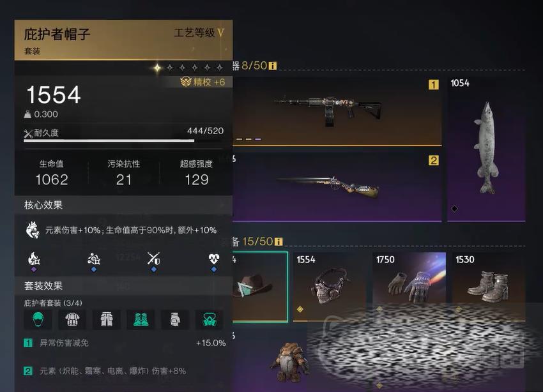Click the helmet set piece icon

click(x=38, y=319)
